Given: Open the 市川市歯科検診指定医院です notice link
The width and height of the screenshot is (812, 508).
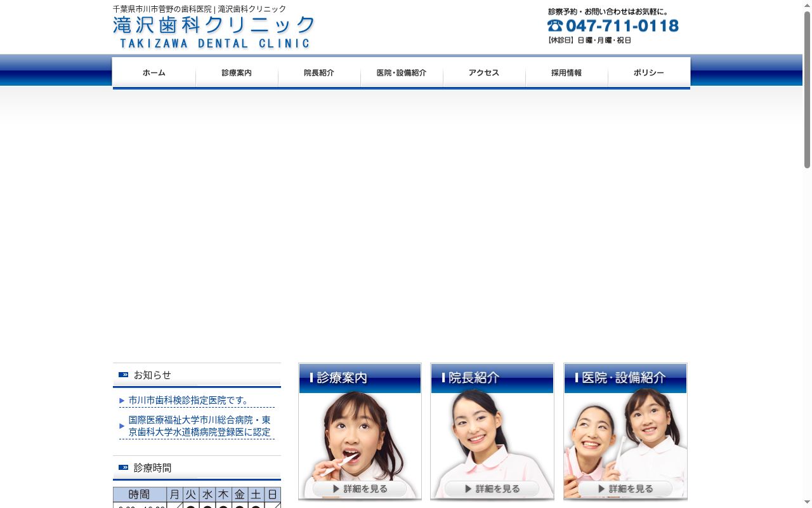Looking at the screenshot, I should [x=190, y=400].
